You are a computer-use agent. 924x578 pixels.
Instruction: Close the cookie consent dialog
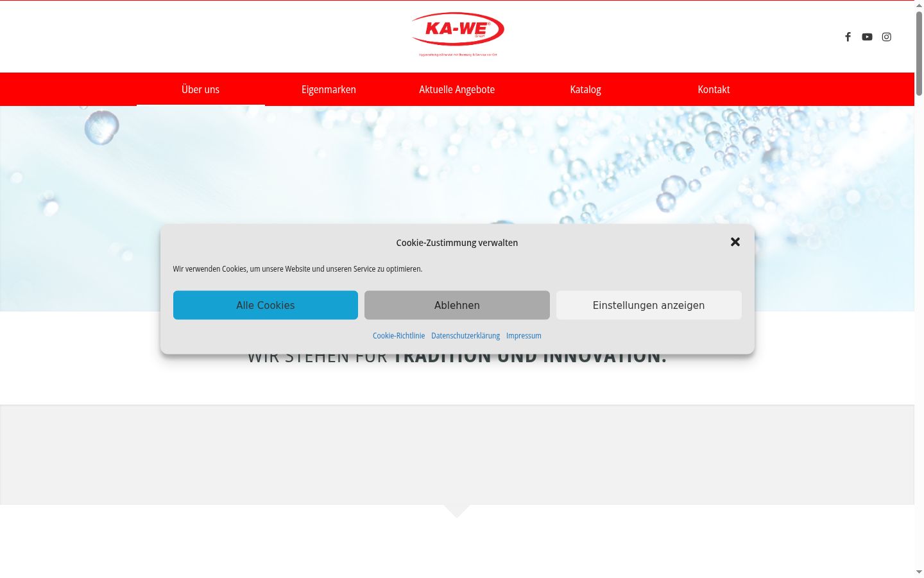(735, 242)
